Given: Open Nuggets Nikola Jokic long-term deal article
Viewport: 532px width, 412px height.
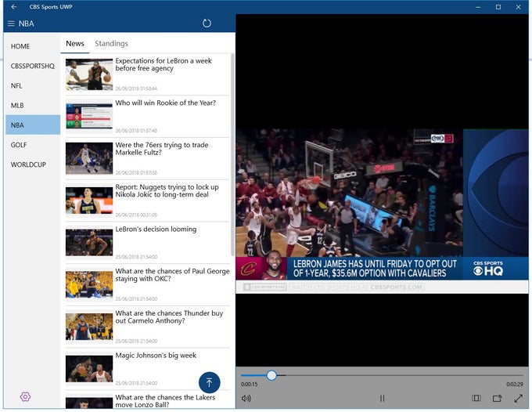Looking at the screenshot, I should (147, 201).
